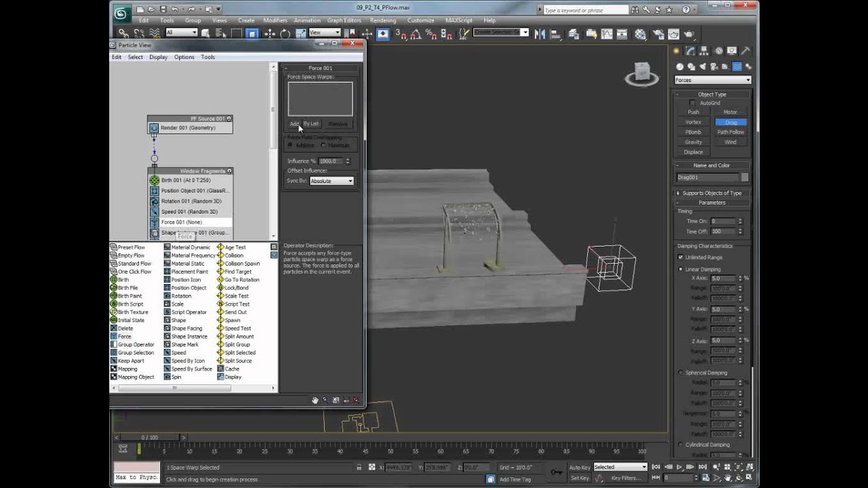Click the Influence % spinner arrows
868x488 pixels.
click(x=348, y=161)
